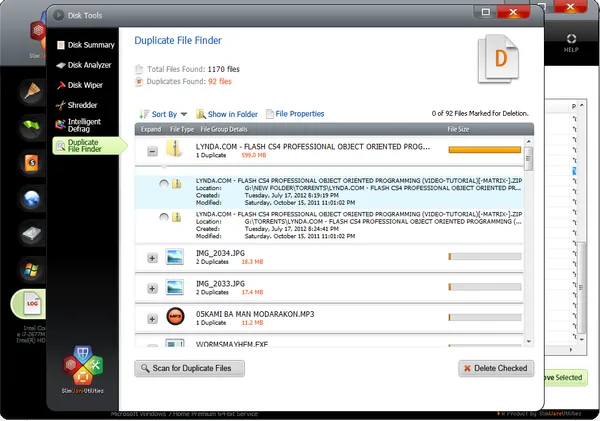This screenshot has width=600, height=421.
Task: Click the zip folder icon of LYNDA.COM group
Action: [x=174, y=148]
